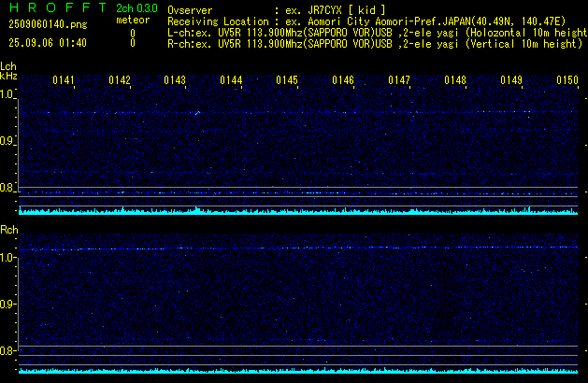Click the observer line reading JR7CYX [ kid ]
This screenshot has width=588, height=383.
click(277, 10)
